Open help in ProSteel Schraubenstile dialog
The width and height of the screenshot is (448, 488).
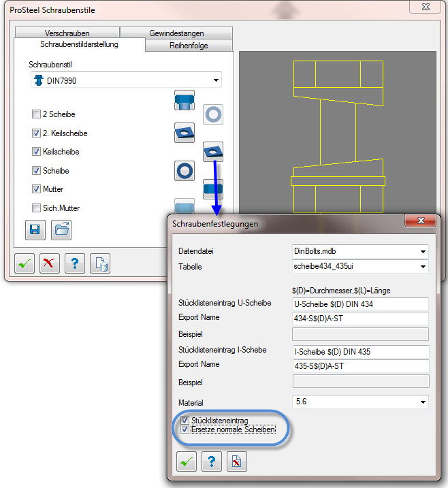point(75,263)
